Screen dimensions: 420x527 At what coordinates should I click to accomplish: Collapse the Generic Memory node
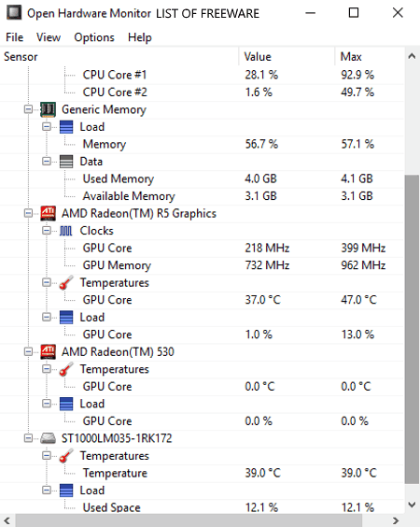click(x=29, y=109)
